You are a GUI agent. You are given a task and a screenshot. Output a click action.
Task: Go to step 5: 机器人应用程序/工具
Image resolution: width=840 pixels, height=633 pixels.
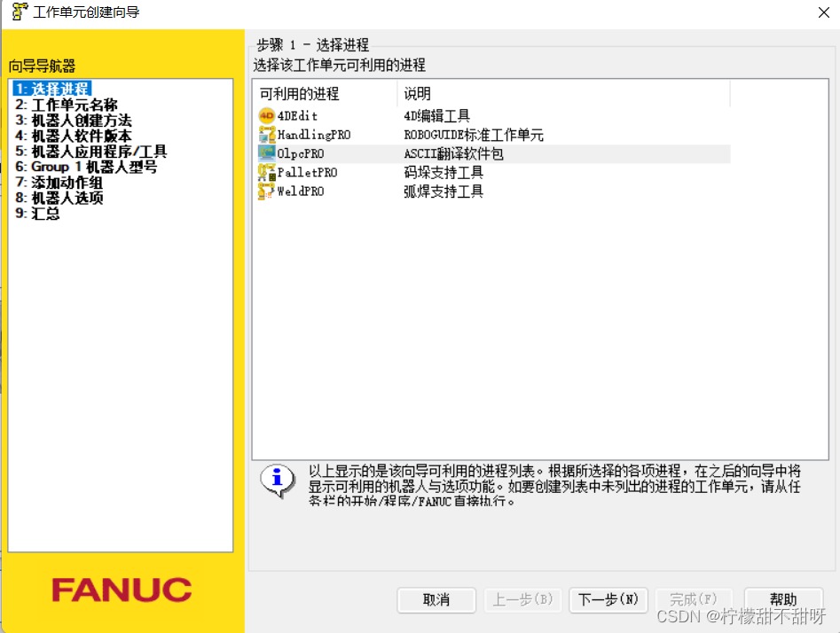[91, 151]
